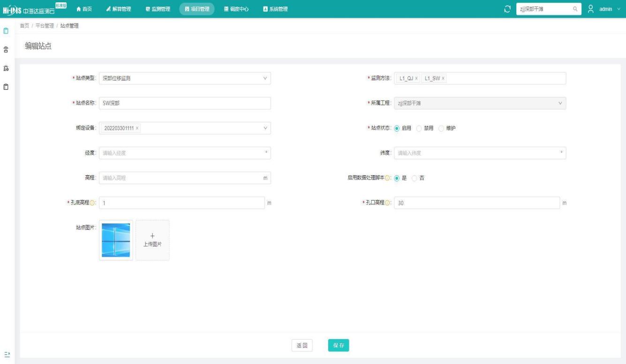Click info icon next to 孔底高程 label
Screen dimensions: 626x364
[x=92, y=203]
